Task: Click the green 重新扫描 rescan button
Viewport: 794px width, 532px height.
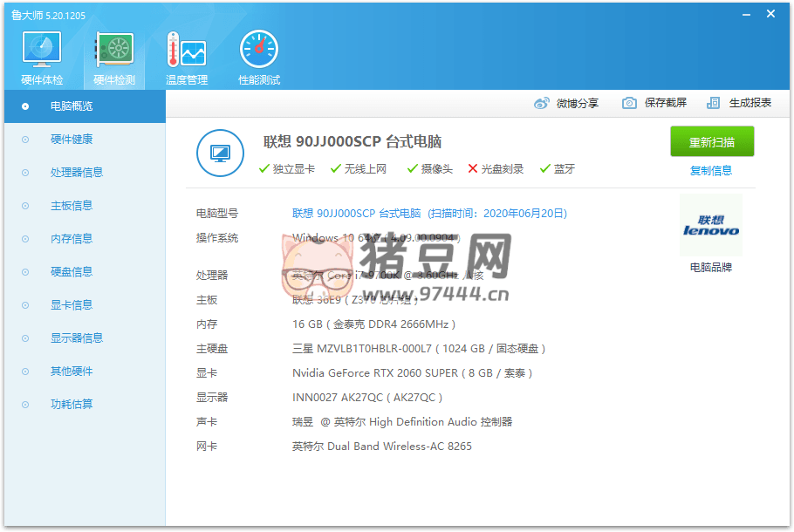Action: coord(712,142)
